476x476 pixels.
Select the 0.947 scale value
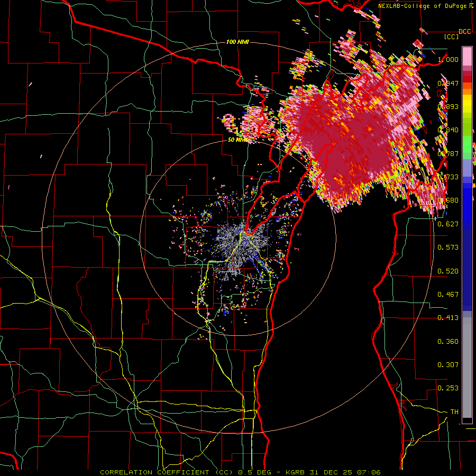[x=448, y=83]
